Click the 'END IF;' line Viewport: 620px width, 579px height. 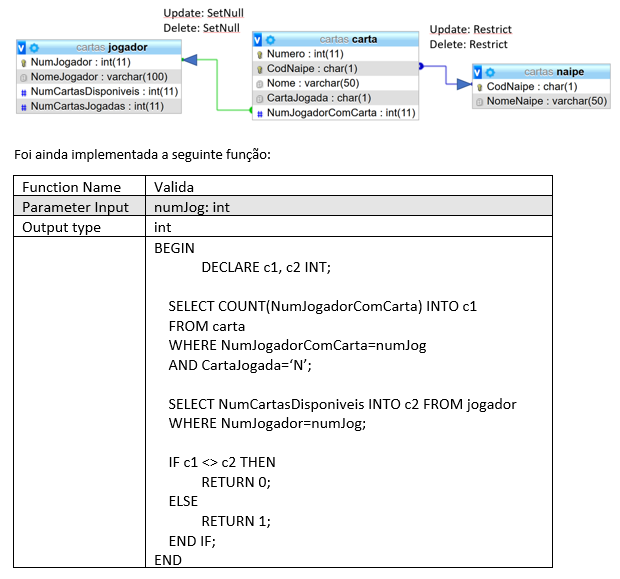(x=192, y=541)
